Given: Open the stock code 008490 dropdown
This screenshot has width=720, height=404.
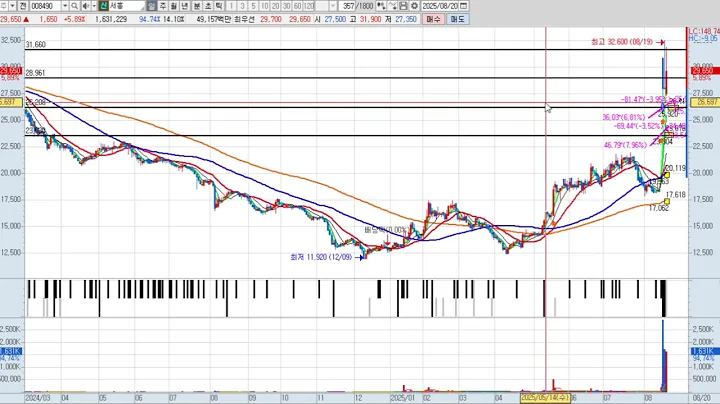Looking at the screenshot, I should (65, 6).
